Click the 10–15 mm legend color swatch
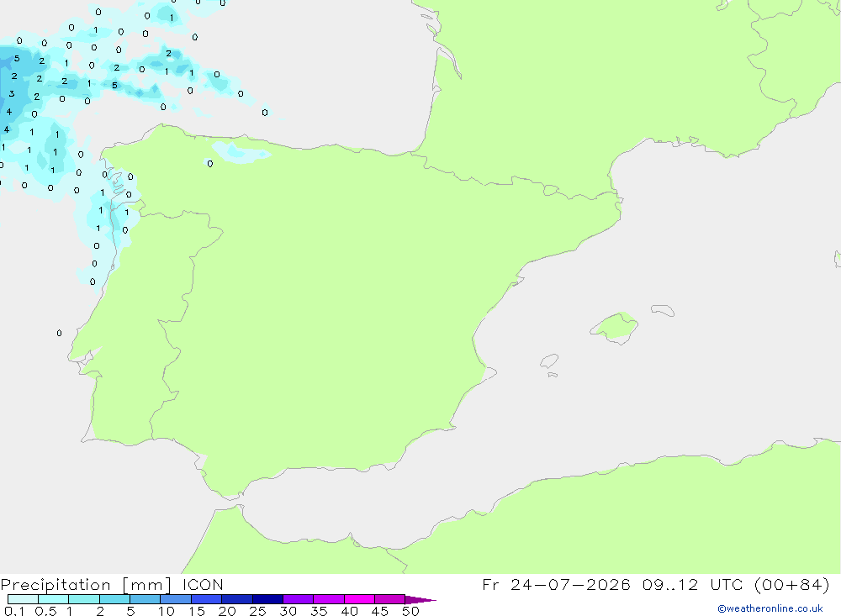 point(176,599)
